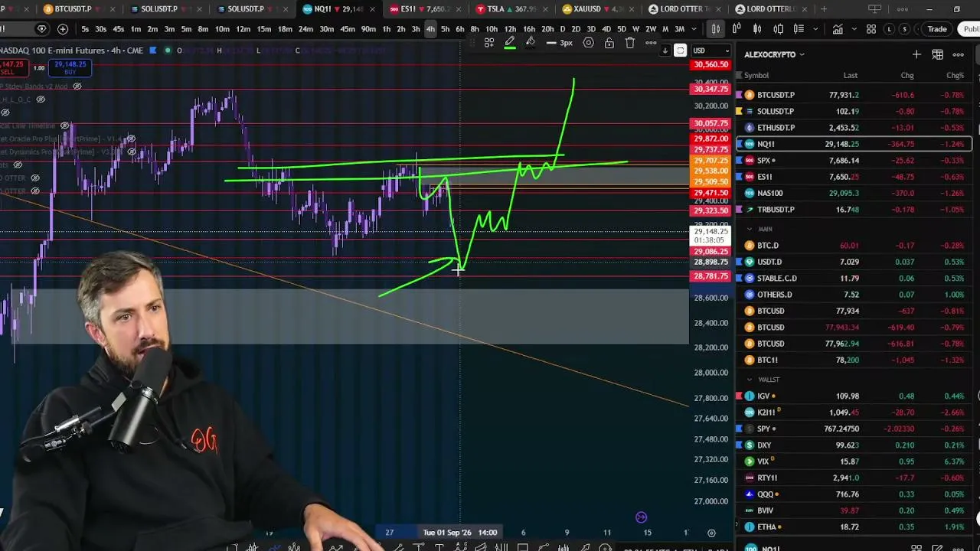Click the scroll-down arrow beside price scale
980x551 pixels.
[665, 51]
